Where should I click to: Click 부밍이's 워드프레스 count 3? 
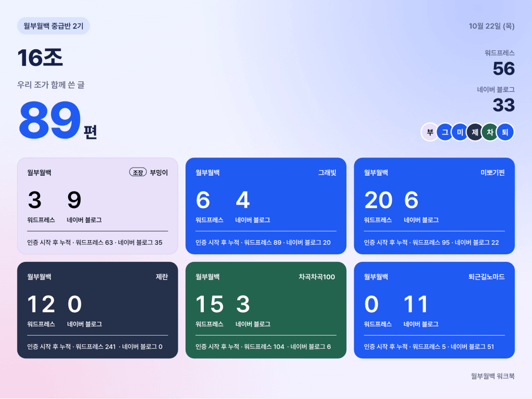coord(35,199)
